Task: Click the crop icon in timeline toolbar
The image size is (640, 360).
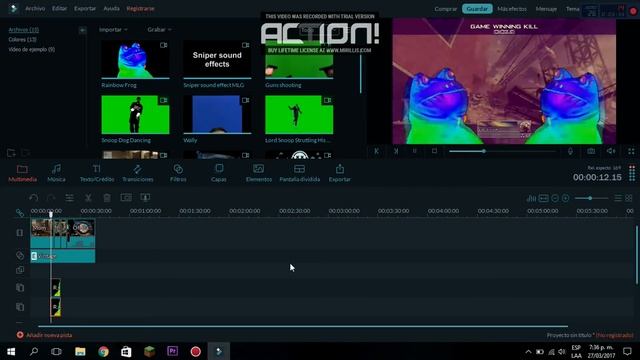Action: pos(126,198)
